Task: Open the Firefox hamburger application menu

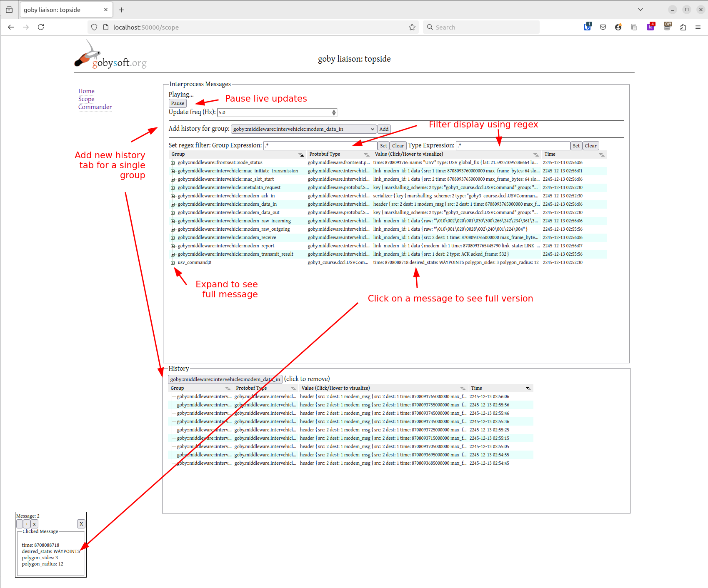Action: [x=698, y=27]
